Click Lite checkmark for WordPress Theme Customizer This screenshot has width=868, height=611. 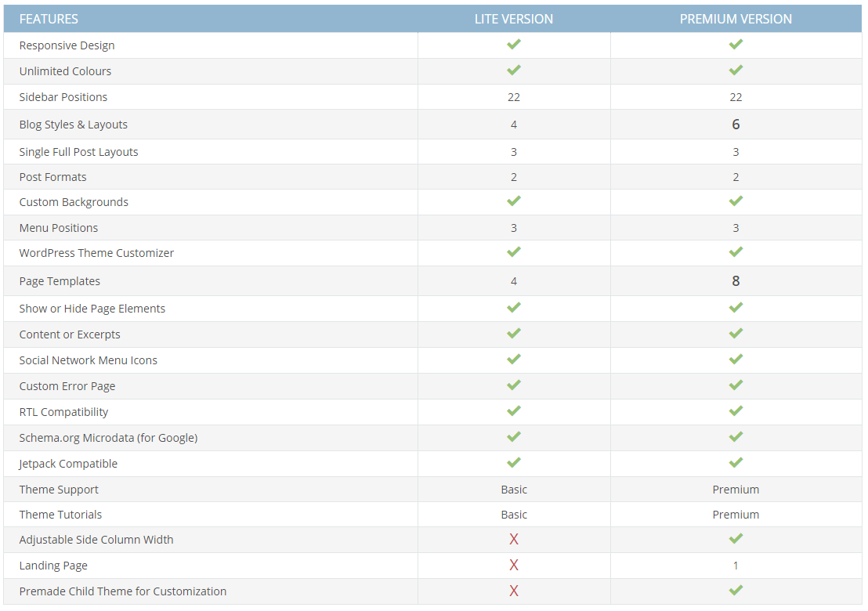[x=514, y=252]
